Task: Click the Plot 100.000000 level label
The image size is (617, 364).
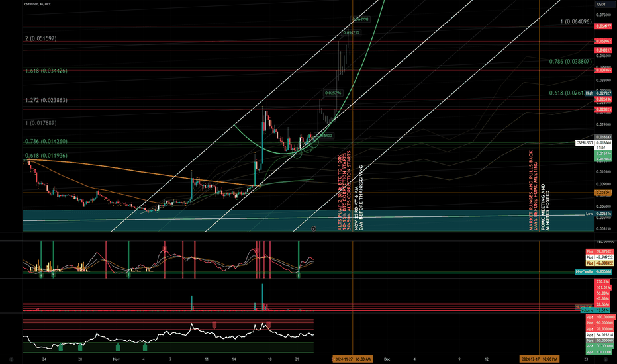Action: (x=600, y=317)
